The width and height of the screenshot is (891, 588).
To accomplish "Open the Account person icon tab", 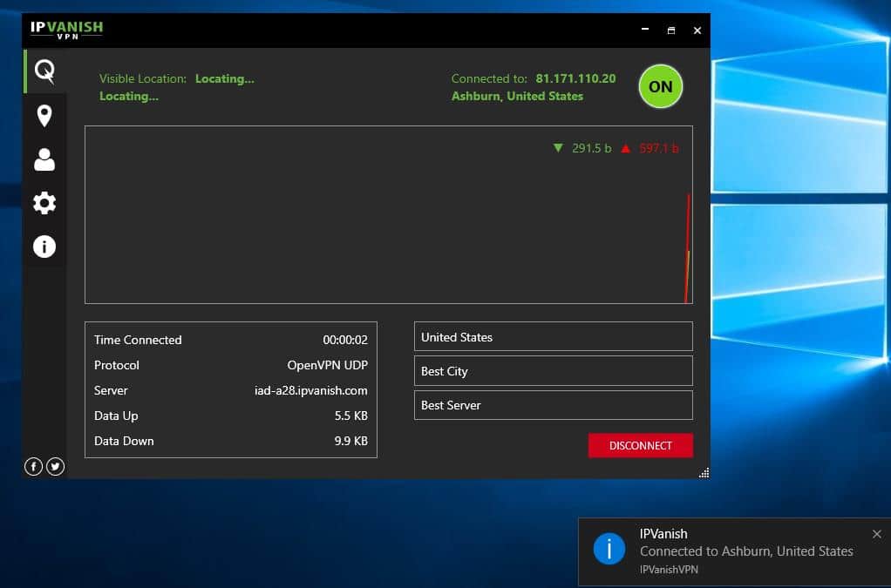I will tap(44, 159).
